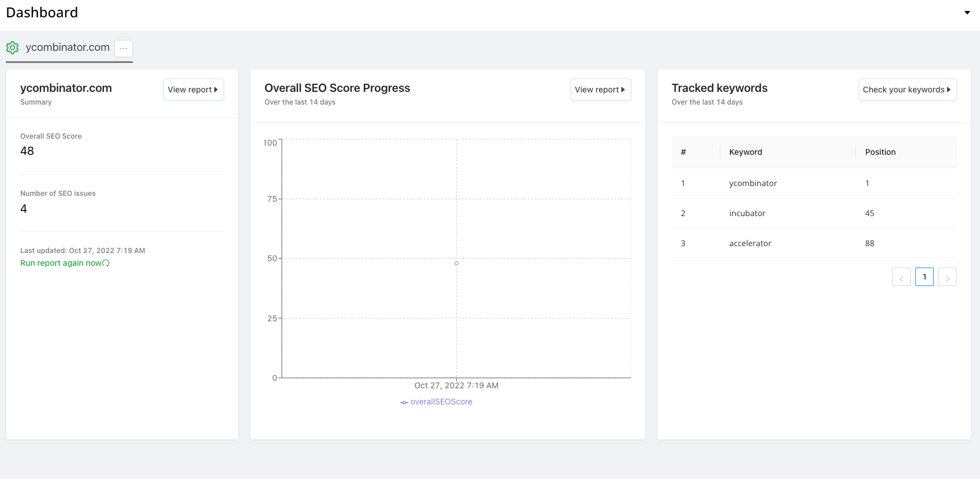Click position value 88 for accelerator
The height and width of the screenshot is (479, 980).
[x=870, y=243]
